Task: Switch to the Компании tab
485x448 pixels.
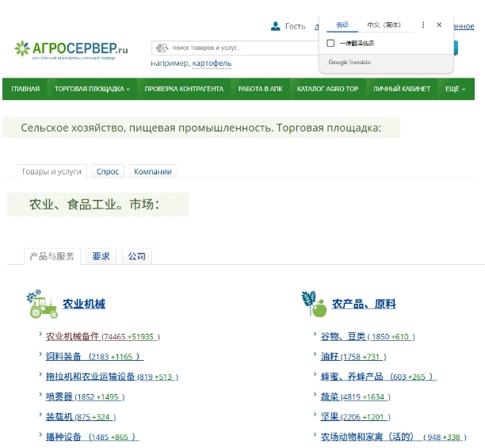Action: 153,171
